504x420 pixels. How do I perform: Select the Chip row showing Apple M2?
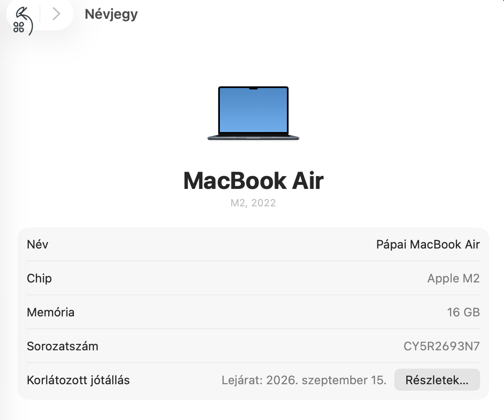[253, 278]
